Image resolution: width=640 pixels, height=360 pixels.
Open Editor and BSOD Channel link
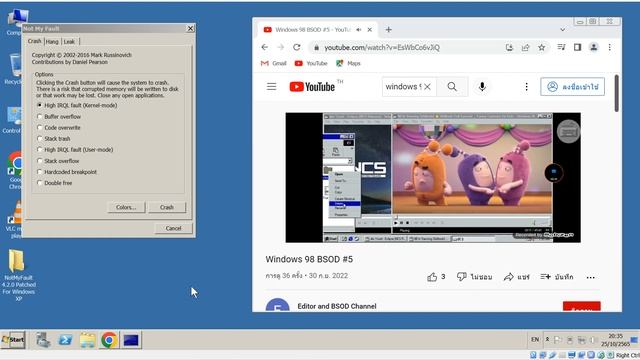(337, 306)
